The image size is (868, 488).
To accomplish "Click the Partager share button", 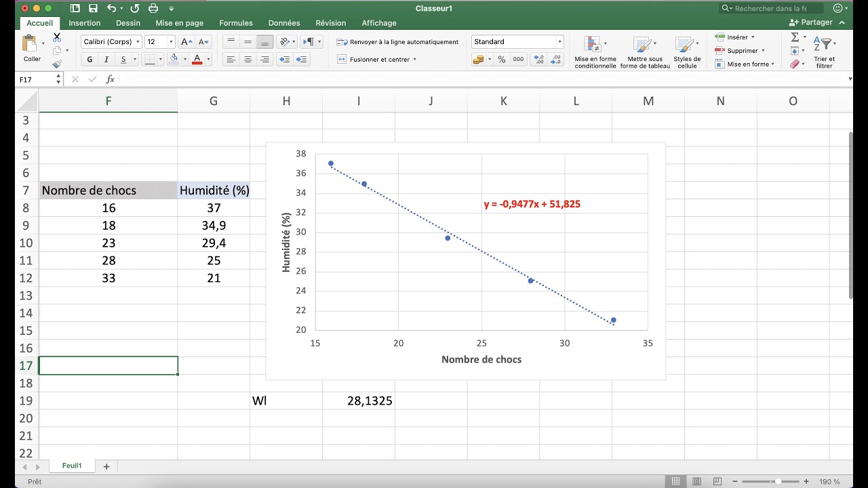I will point(811,22).
